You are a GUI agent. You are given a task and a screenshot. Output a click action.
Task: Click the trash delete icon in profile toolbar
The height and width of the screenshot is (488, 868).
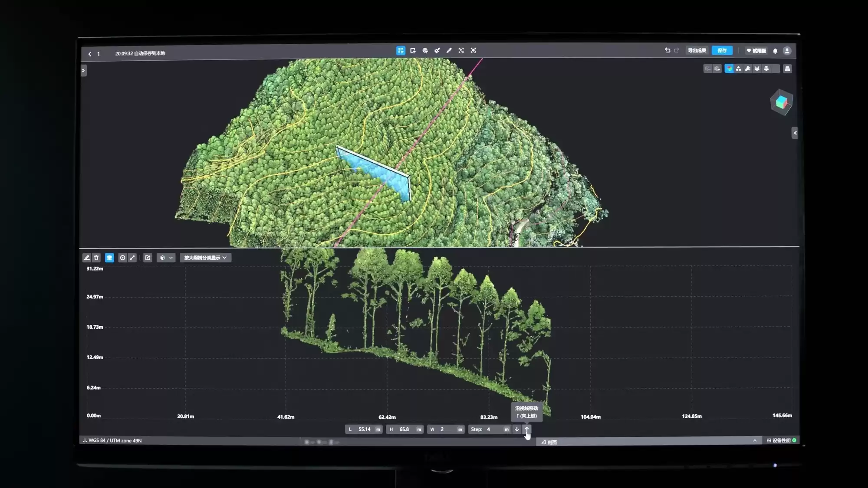(x=96, y=258)
